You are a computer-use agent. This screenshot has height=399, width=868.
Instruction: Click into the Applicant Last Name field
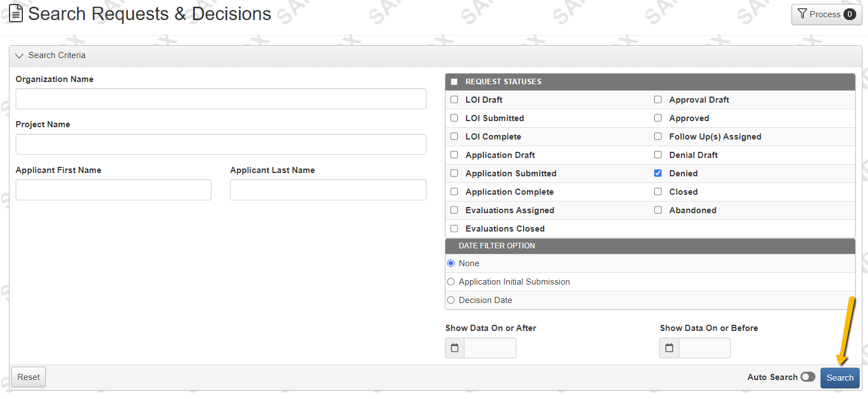tap(328, 190)
